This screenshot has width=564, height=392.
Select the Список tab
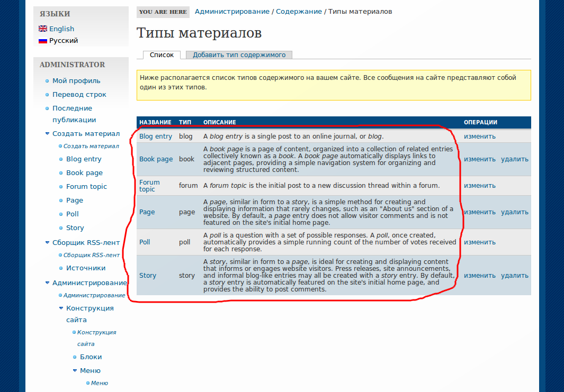pyautogui.click(x=161, y=54)
